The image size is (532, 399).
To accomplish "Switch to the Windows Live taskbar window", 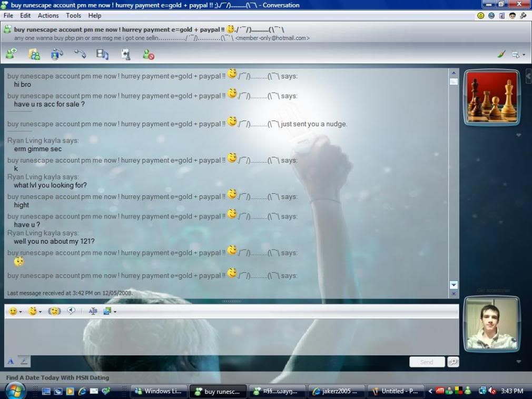I will (159, 391).
